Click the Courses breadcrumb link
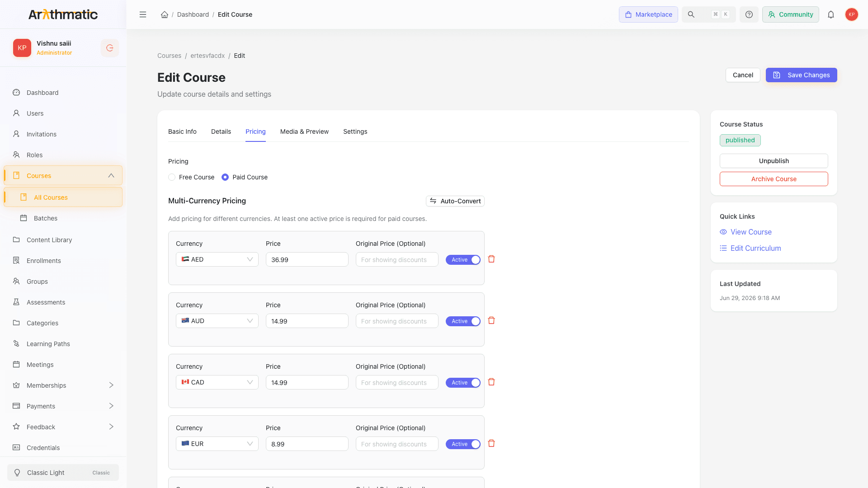Image resolution: width=868 pixels, height=488 pixels. click(x=169, y=56)
